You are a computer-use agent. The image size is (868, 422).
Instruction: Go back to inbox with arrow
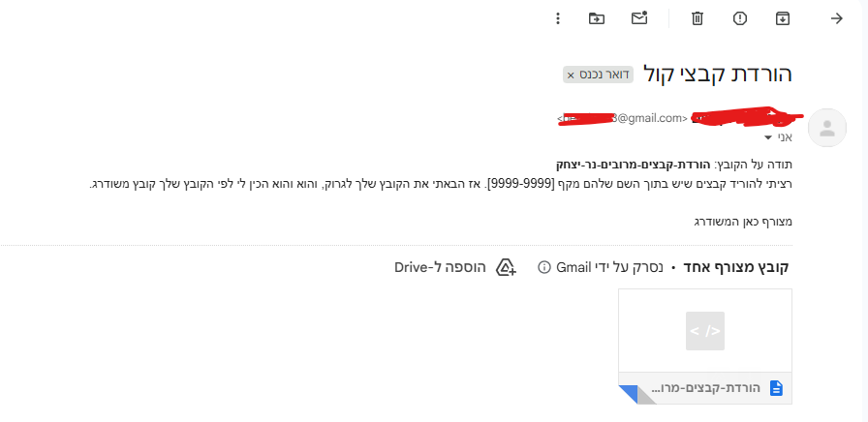(837, 18)
